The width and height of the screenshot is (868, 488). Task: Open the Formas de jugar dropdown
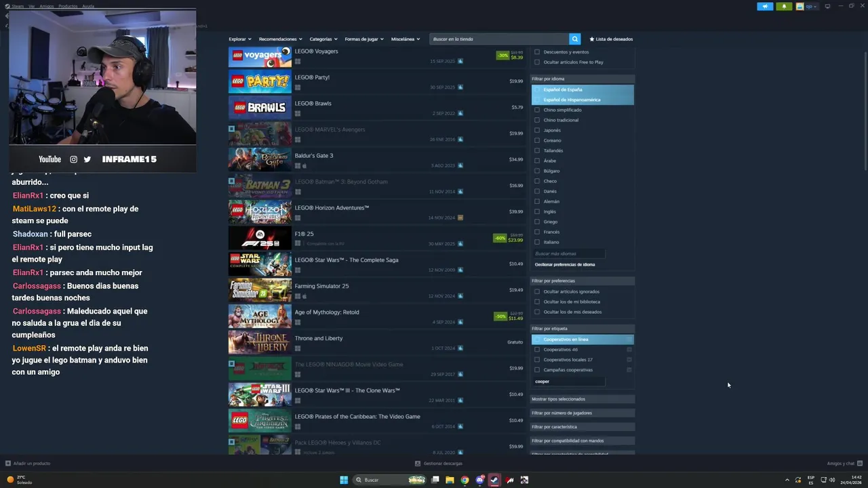point(364,39)
